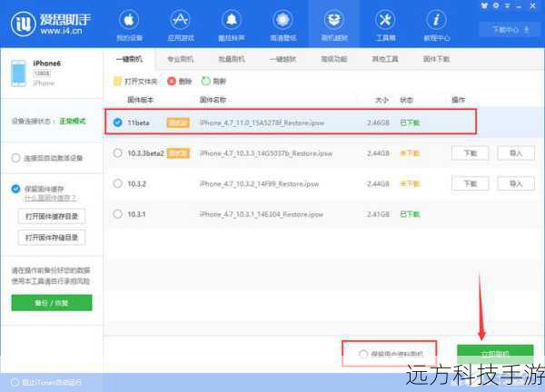This screenshot has height=392, width=545.
Task: Click the 正常模式 connection status text
Action: click(x=73, y=121)
